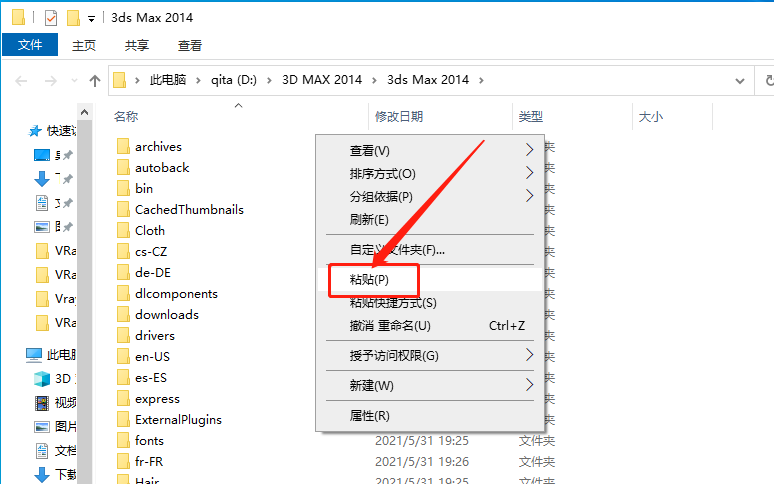
Task: Open the Videos film icon in sidebar
Action: tap(42, 403)
